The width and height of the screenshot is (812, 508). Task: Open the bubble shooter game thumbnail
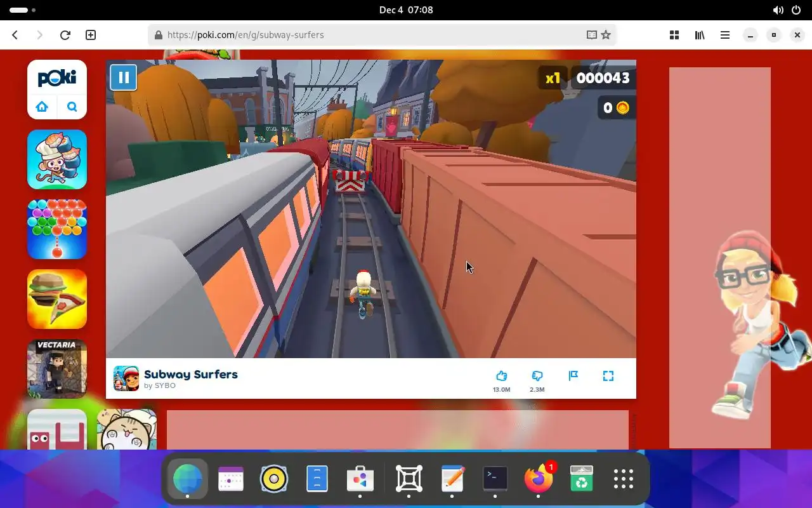pyautogui.click(x=57, y=229)
